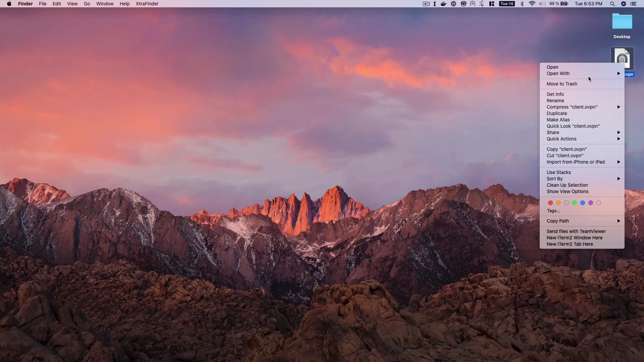Click the Wi-Fi menu bar icon

pyautogui.click(x=532, y=4)
